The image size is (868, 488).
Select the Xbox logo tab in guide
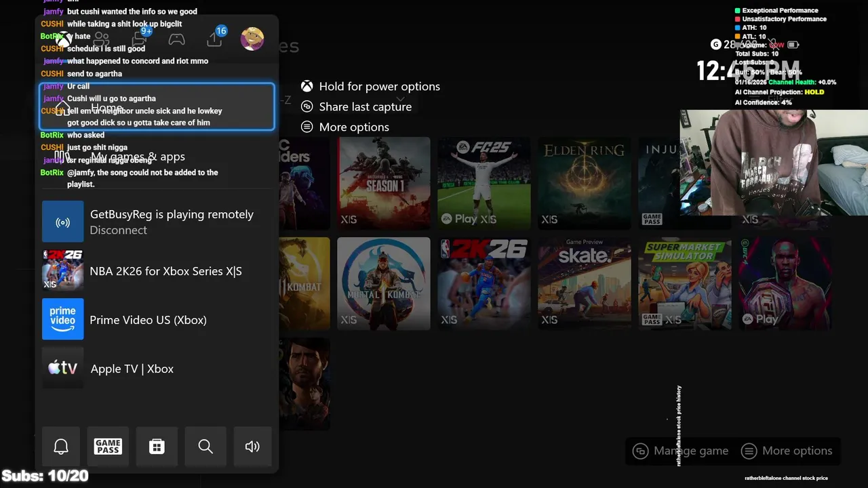tap(64, 39)
